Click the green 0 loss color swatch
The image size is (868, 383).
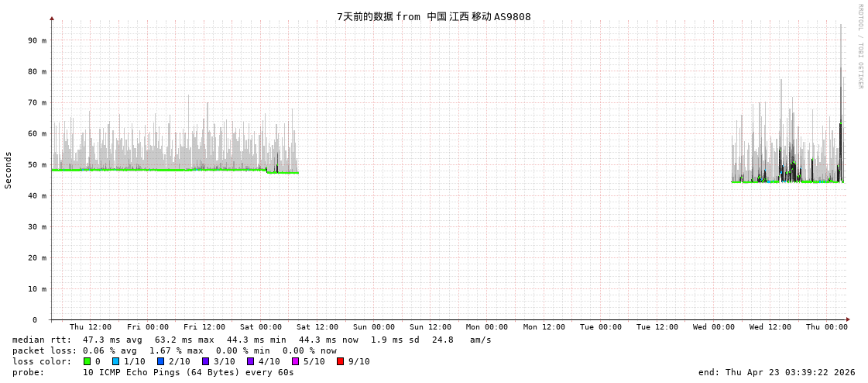click(x=87, y=361)
